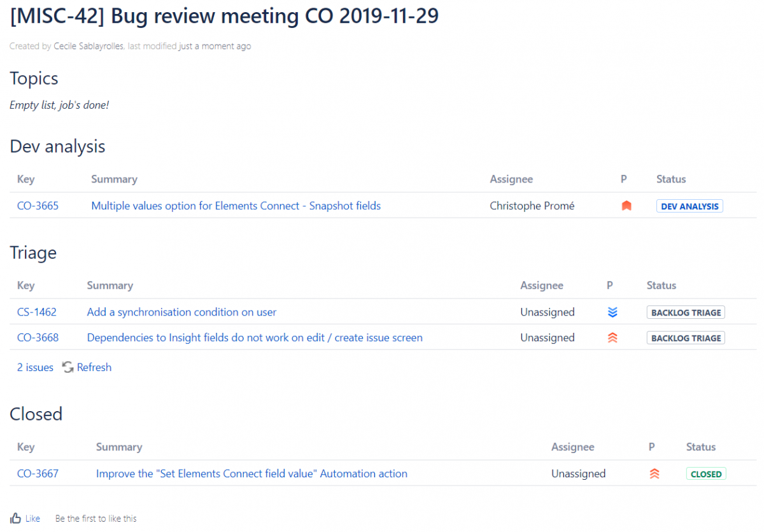Viewport: 764px width, 532px height.
Task: Click the BACKLOG TRIAGE lozenge for CS-1462
Action: [686, 312]
